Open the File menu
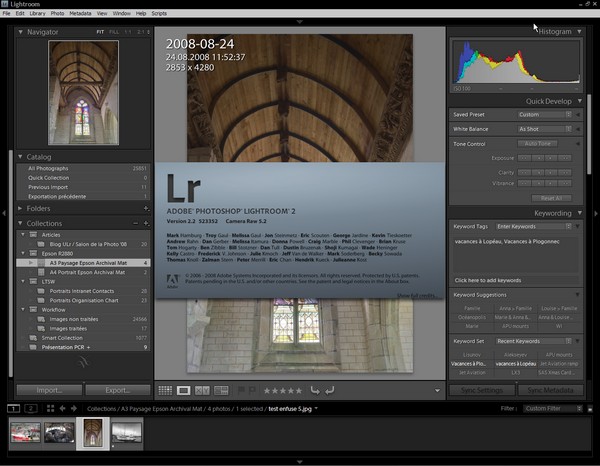Screen dimensions: 600x466 [7, 13]
